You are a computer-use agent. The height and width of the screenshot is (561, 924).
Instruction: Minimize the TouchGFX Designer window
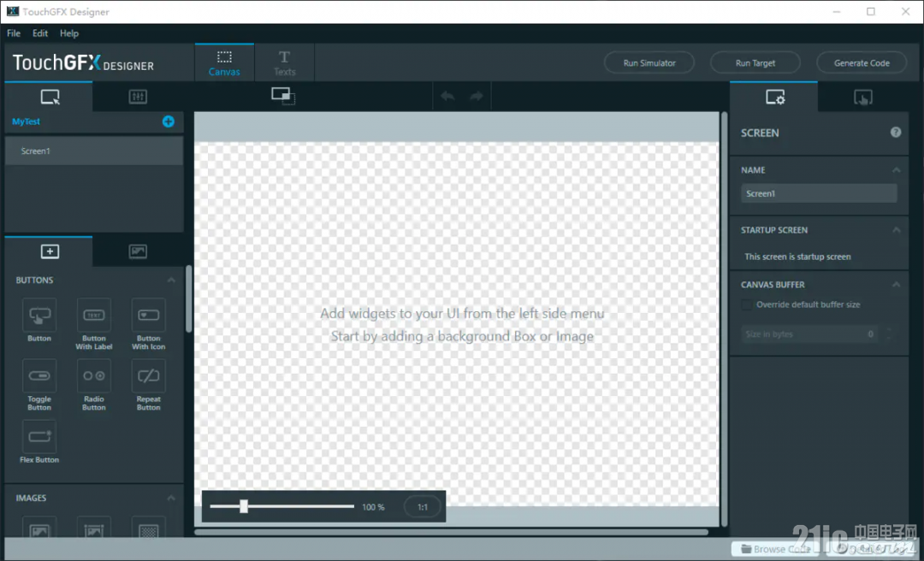[x=838, y=12]
